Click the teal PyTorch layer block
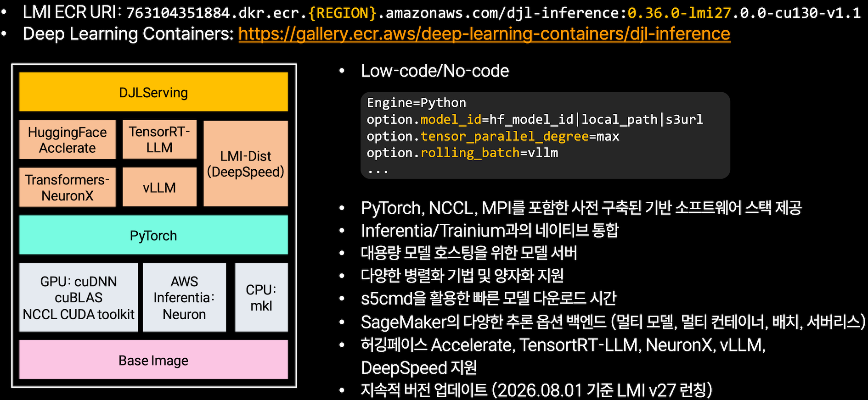This screenshot has height=400, width=868. click(x=153, y=235)
